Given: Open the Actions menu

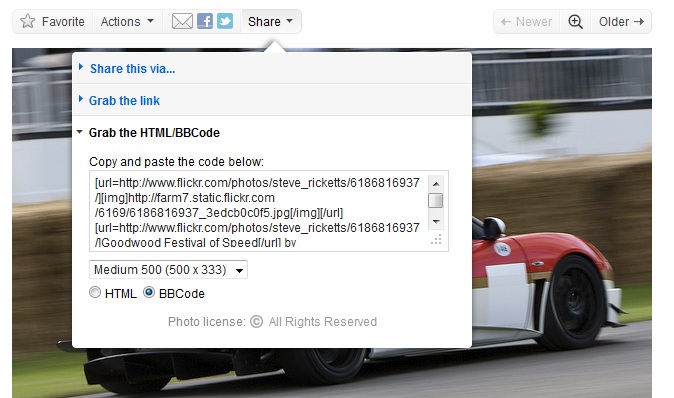Looking at the screenshot, I should 127,21.
